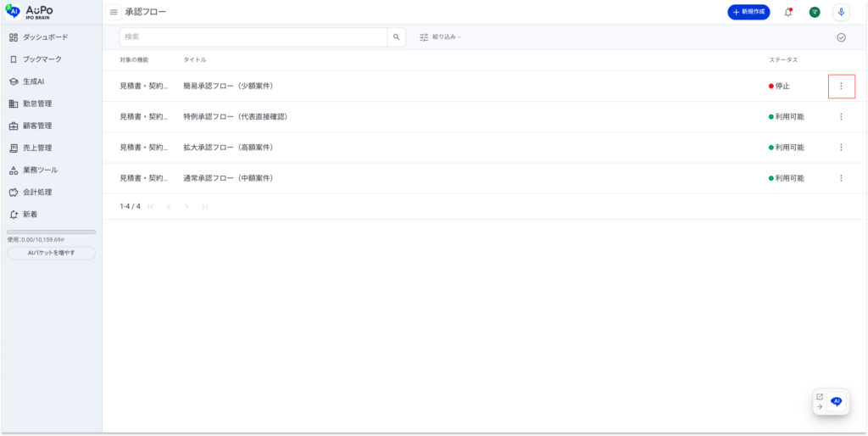This screenshot has height=436, width=868.
Task: Toggle the hamburger sidebar menu
Action: [114, 12]
